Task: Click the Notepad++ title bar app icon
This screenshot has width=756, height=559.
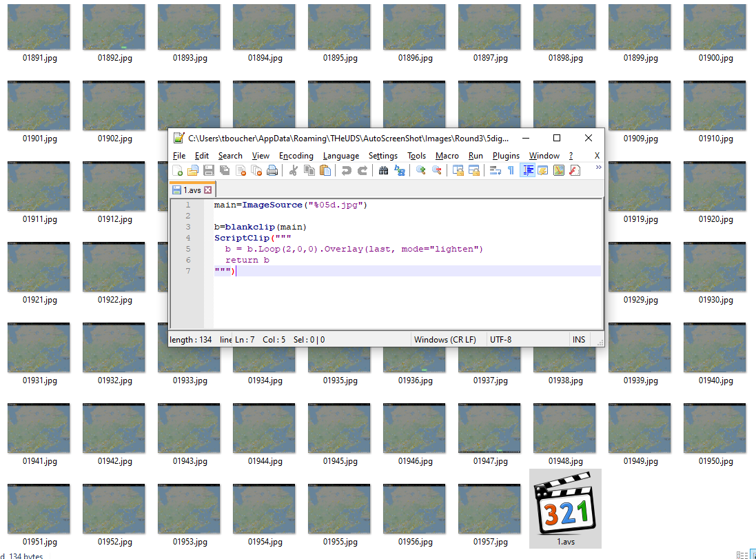Action: (179, 138)
